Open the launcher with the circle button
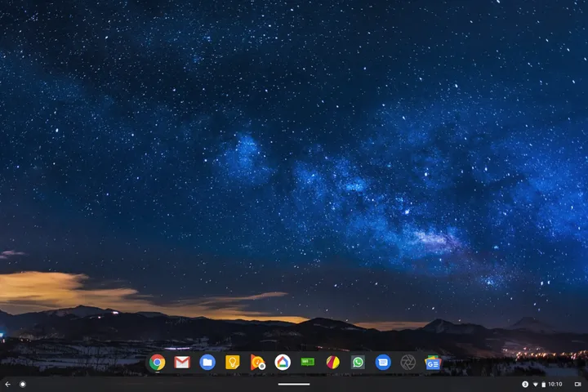 [23, 384]
